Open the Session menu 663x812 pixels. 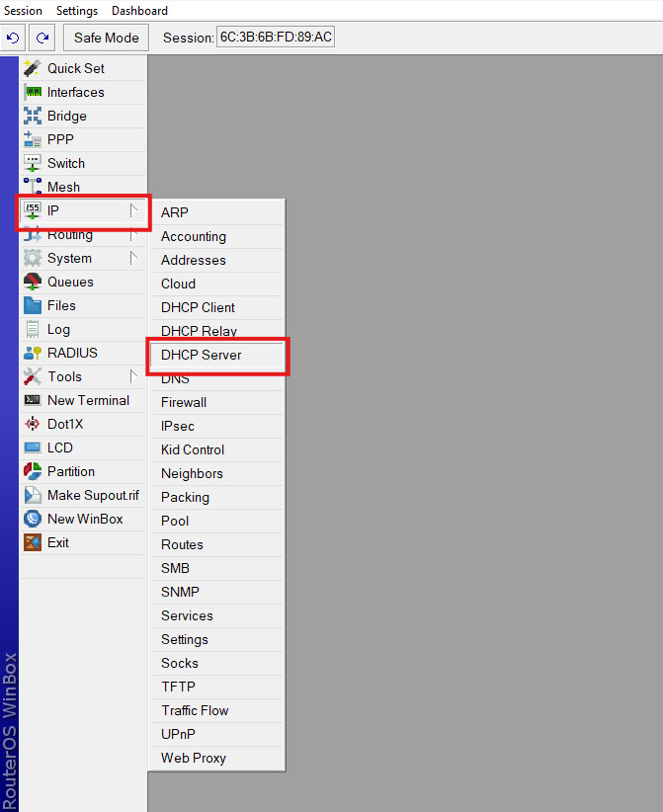click(x=23, y=10)
